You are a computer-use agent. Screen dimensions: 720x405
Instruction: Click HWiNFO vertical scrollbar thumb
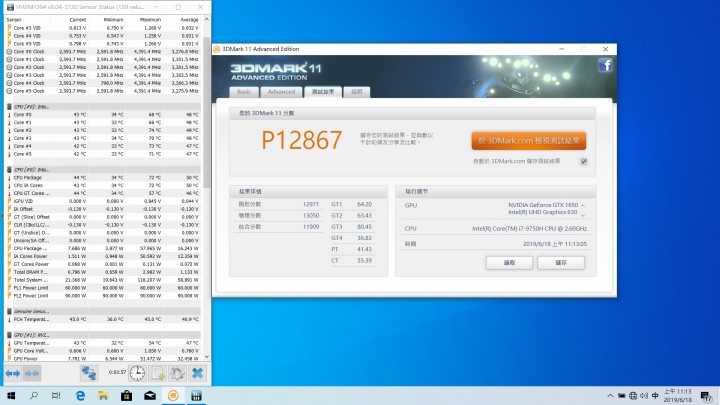(207, 112)
